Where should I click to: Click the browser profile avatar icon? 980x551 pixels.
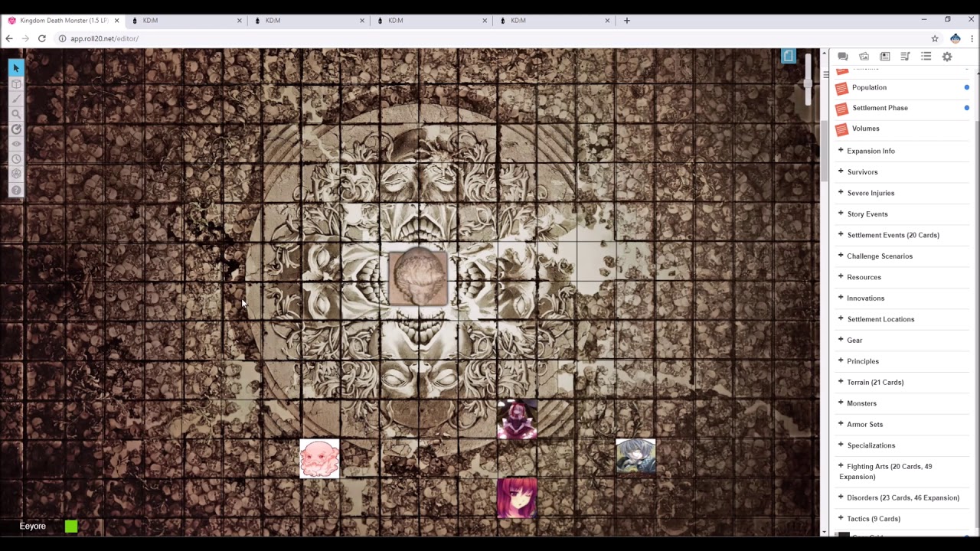(955, 38)
